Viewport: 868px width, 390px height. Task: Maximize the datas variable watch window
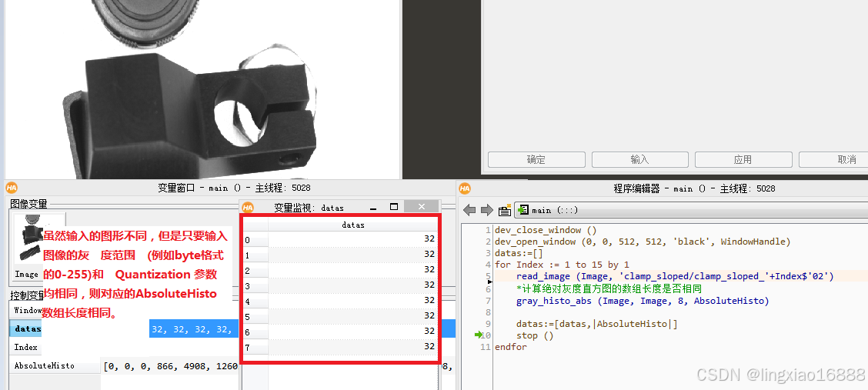pyautogui.click(x=394, y=207)
